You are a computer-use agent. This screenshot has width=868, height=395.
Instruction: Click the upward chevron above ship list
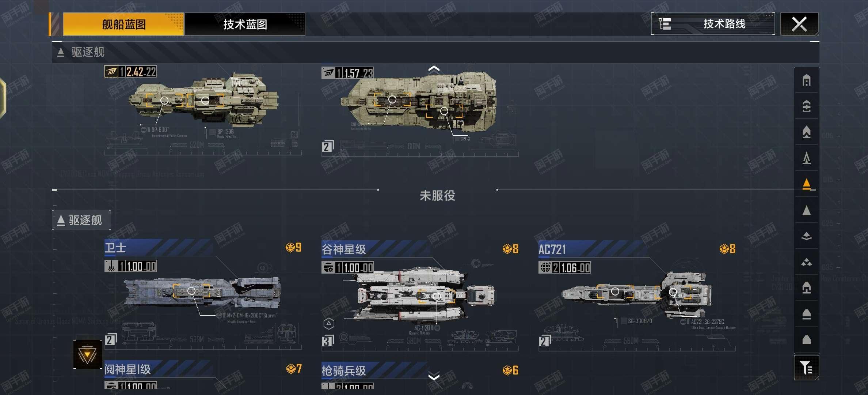pyautogui.click(x=434, y=69)
